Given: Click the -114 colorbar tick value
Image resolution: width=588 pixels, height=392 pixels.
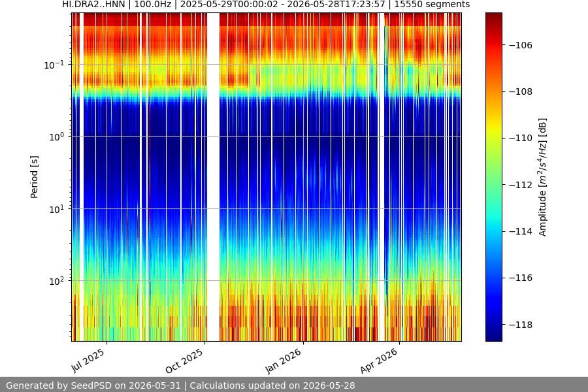Looking at the screenshot, I should [x=521, y=231].
